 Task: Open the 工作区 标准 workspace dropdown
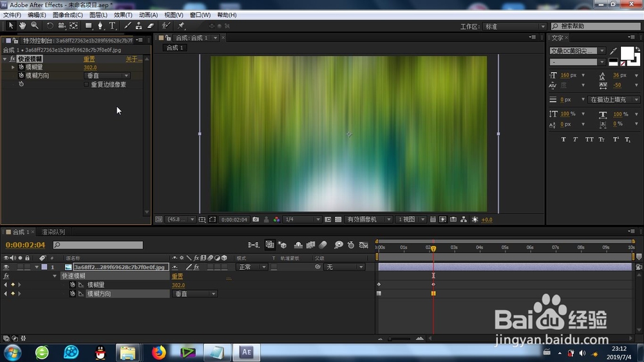click(x=515, y=26)
